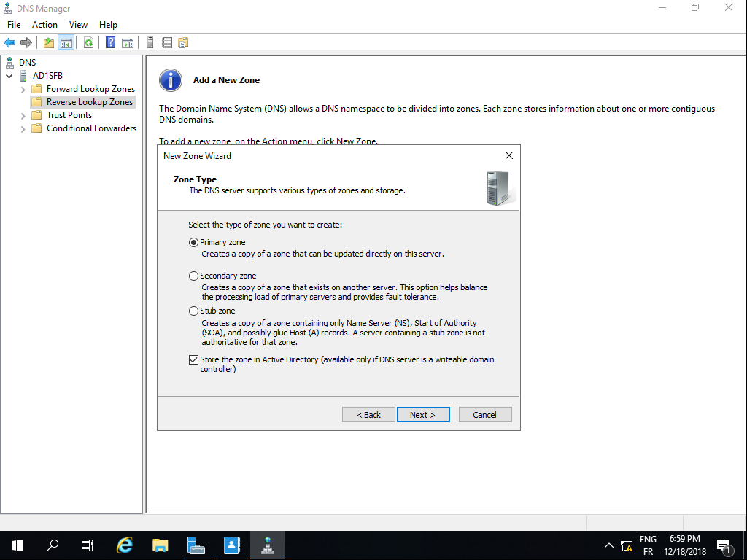Open Server Manager from the taskbar
Screen dimensions: 747x560
click(x=196, y=545)
